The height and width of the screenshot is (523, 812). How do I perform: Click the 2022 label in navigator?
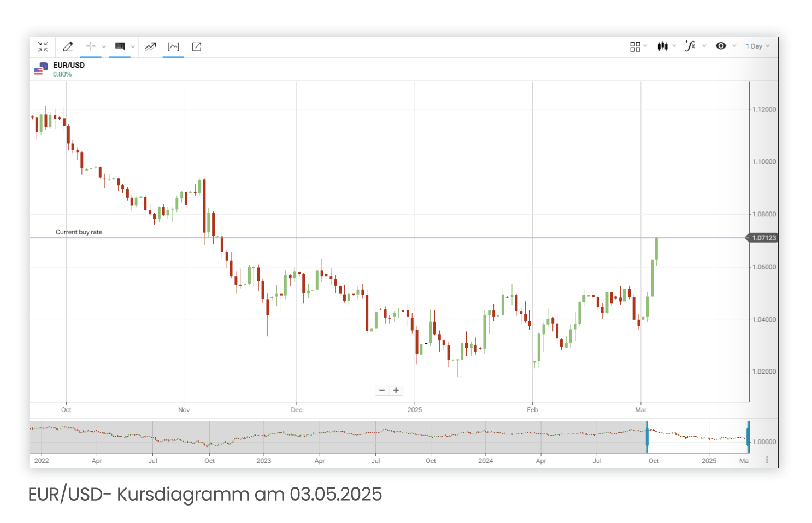[x=42, y=461]
